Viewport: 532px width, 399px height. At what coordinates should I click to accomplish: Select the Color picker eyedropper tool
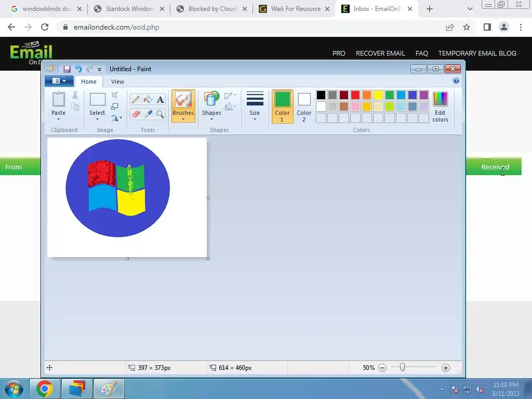click(x=148, y=114)
